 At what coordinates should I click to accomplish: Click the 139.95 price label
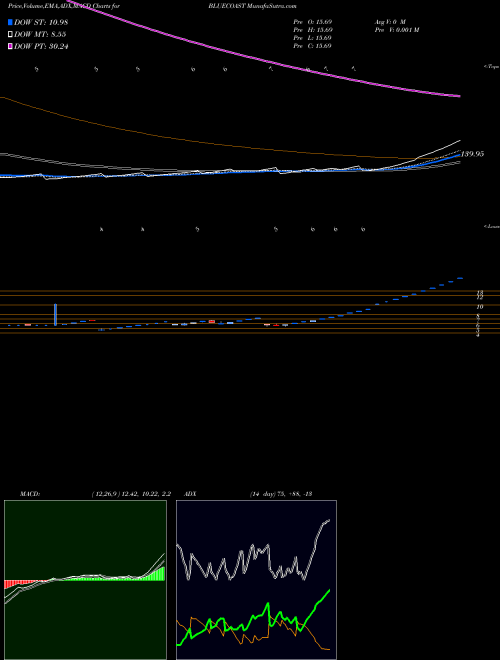click(x=472, y=154)
